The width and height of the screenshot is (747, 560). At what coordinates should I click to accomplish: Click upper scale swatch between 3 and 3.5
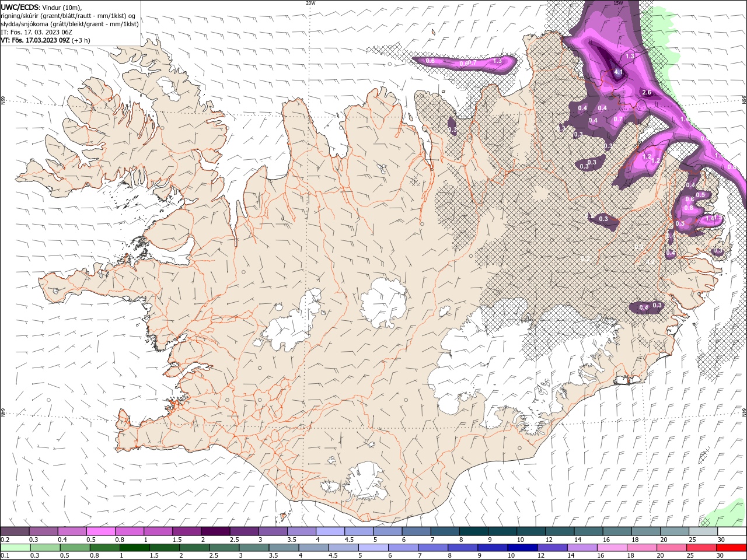[273, 531]
